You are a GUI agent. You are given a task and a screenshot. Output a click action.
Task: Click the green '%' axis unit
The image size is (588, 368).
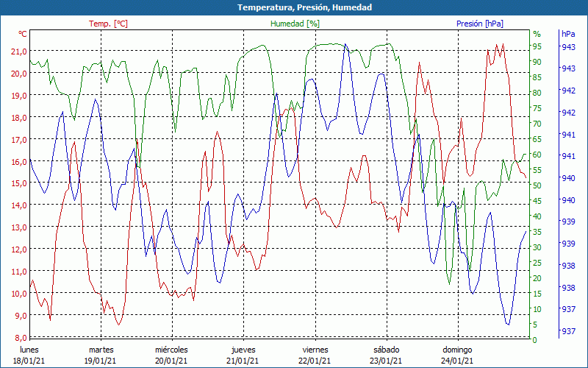pyautogui.click(x=537, y=34)
